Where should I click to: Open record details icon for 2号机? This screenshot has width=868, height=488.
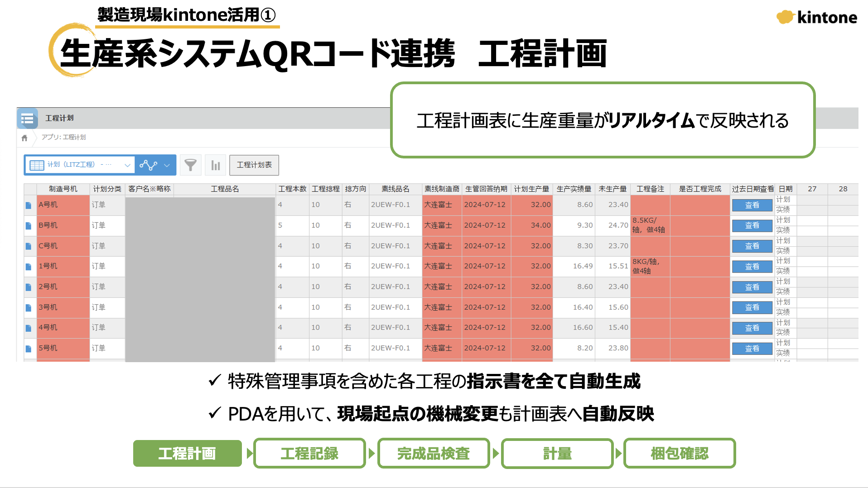point(29,287)
